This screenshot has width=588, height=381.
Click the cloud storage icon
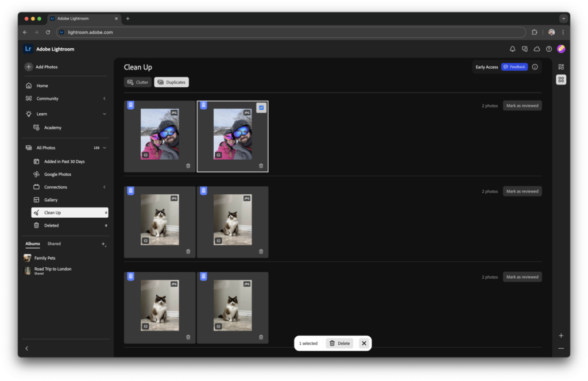(x=537, y=49)
